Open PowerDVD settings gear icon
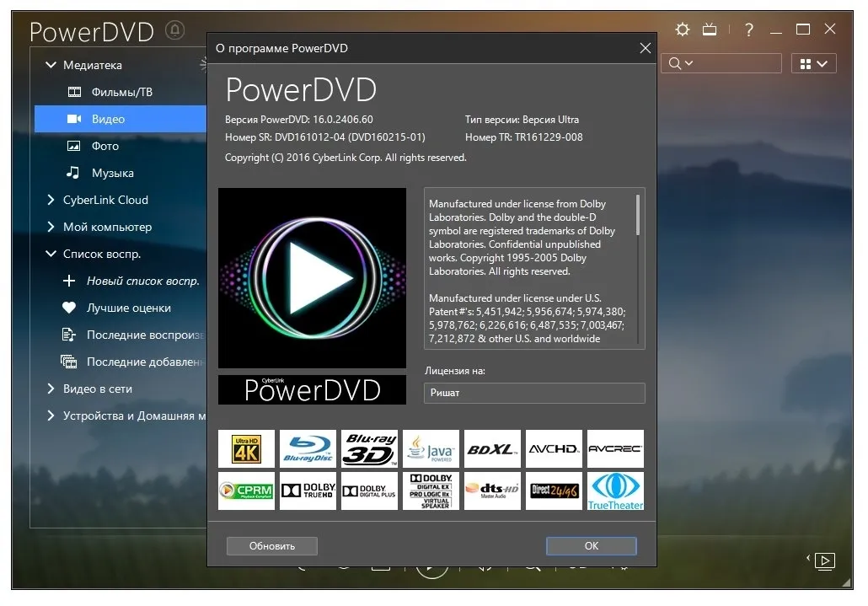Viewport: 868px width, 606px height. pos(682,29)
